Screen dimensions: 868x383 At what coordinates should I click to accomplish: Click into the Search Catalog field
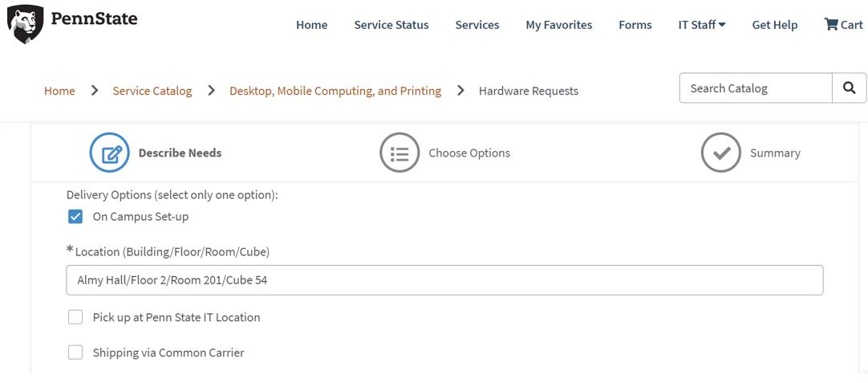click(755, 88)
